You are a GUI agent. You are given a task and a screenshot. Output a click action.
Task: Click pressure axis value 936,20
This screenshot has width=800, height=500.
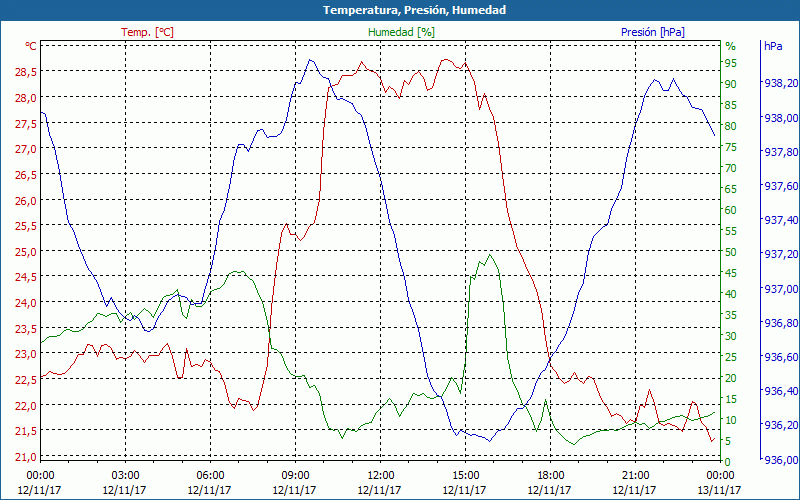(x=781, y=424)
